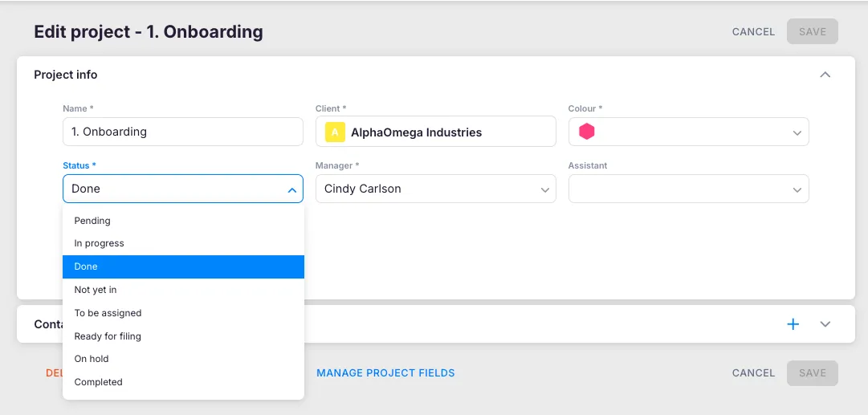Viewport: 868px width, 415px height.
Task: Select Pending status option
Action: coord(92,221)
